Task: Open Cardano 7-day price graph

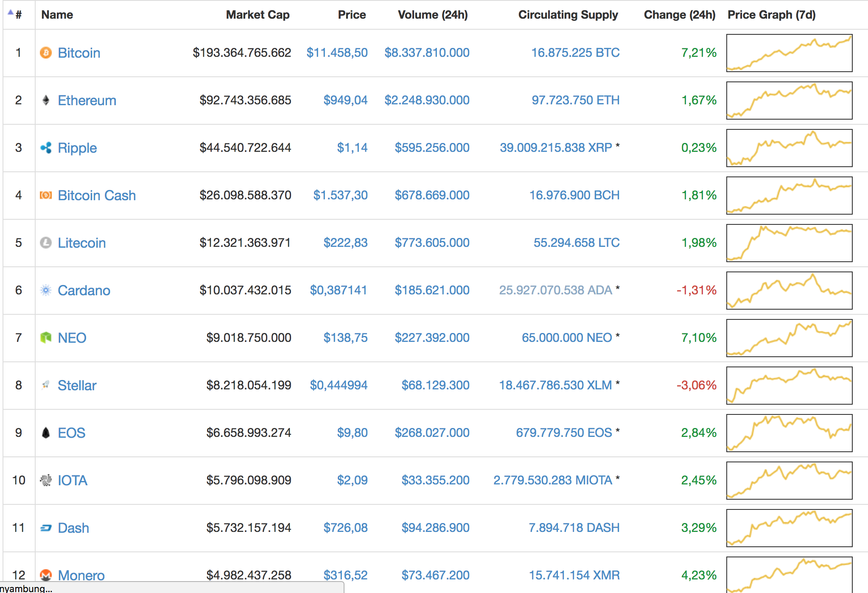Action: (790, 291)
